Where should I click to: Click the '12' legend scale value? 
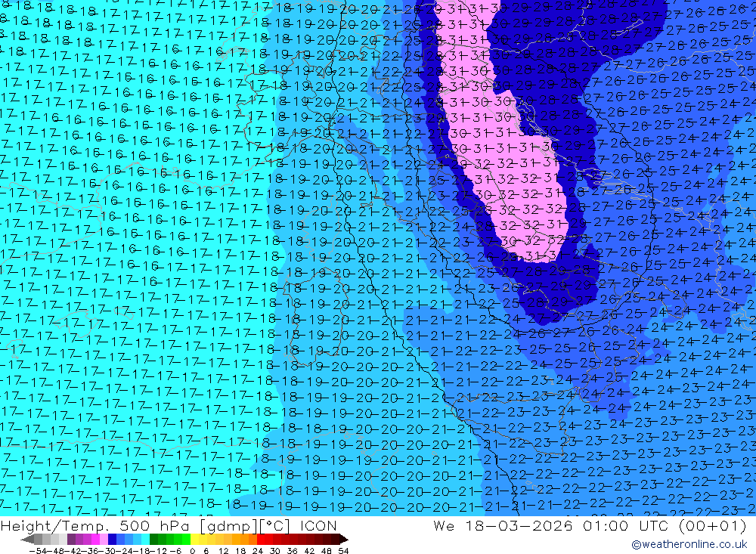click(224, 551)
